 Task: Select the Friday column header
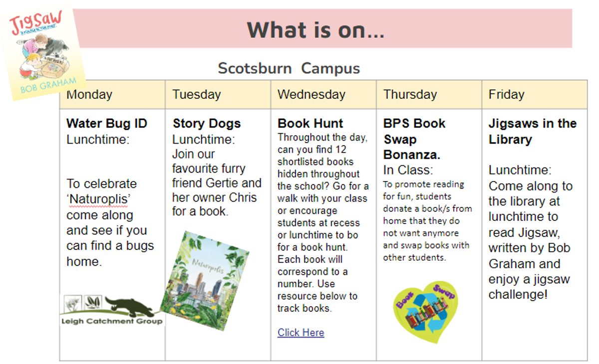[535, 95]
